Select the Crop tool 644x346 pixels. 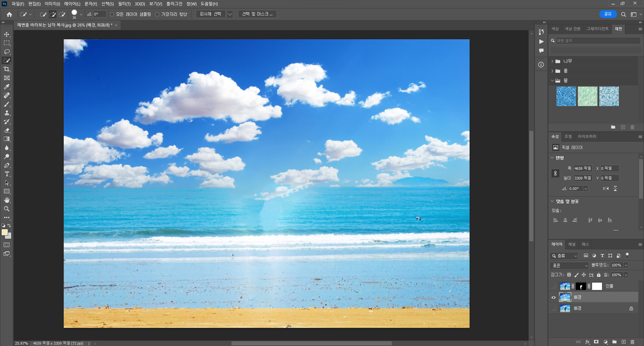[x=7, y=69]
